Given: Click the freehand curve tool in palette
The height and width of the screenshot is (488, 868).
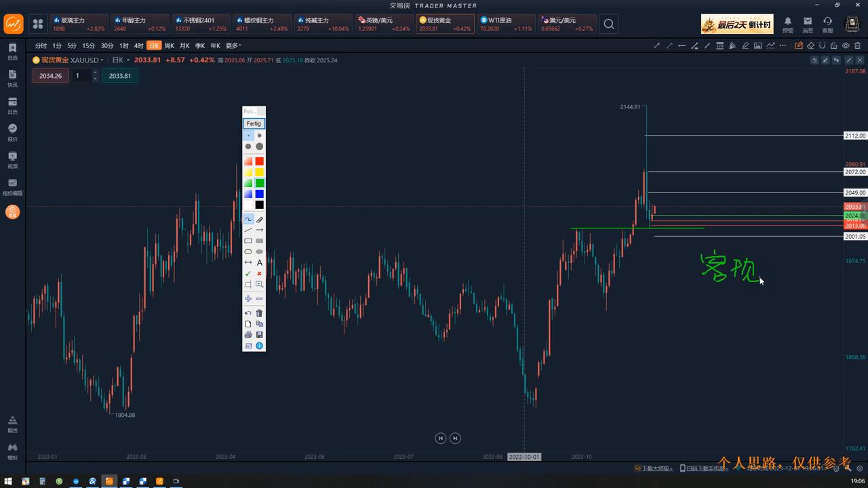Looking at the screenshot, I should [248, 219].
